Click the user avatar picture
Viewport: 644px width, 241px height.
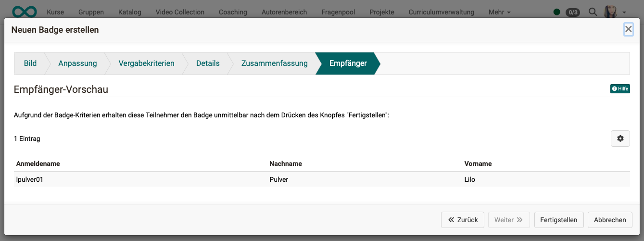(x=610, y=12)
